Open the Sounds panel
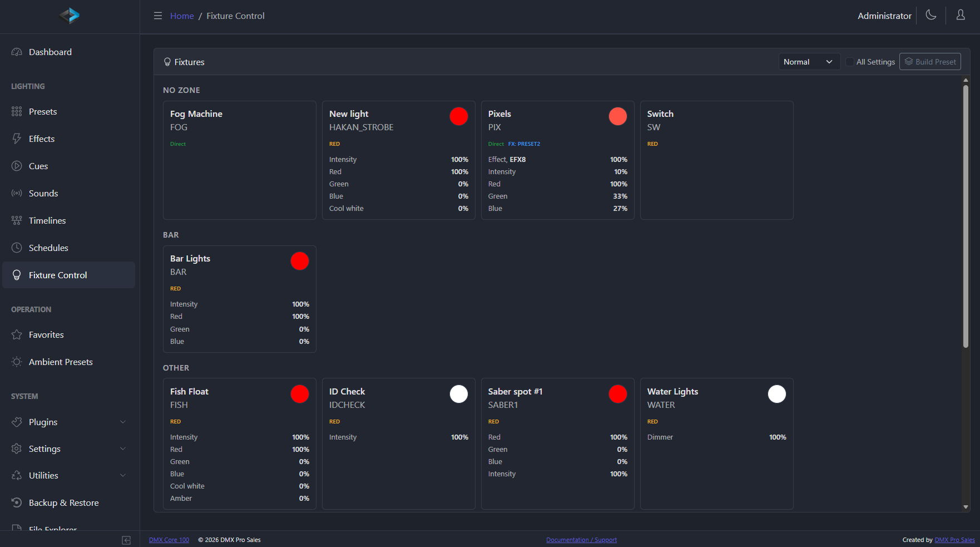The height and width of the screenshot is (547, 980). 17,193
